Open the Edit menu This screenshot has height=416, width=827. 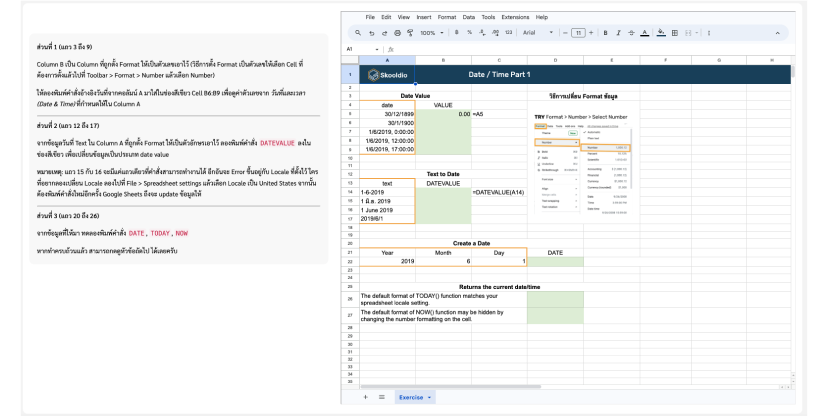coord(387,17)
